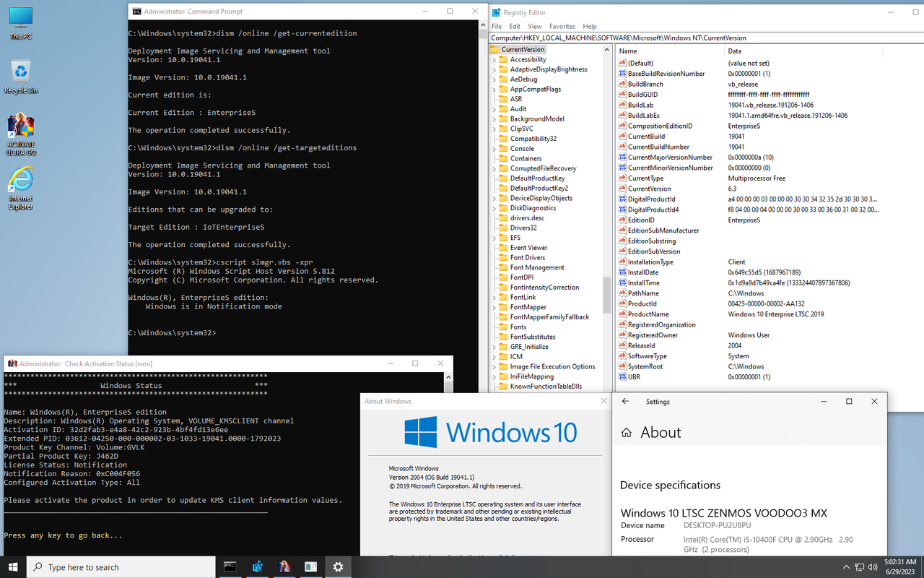Click the volume speaker tray icon
Viewport: 924px width, 578px height.
pyautogui.click(x=873, y=567)
